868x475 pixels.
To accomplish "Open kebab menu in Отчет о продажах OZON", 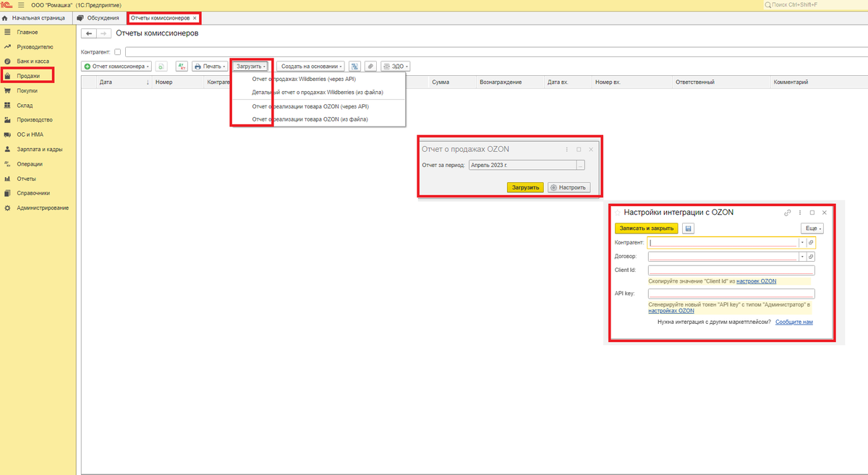I will 566,149.
